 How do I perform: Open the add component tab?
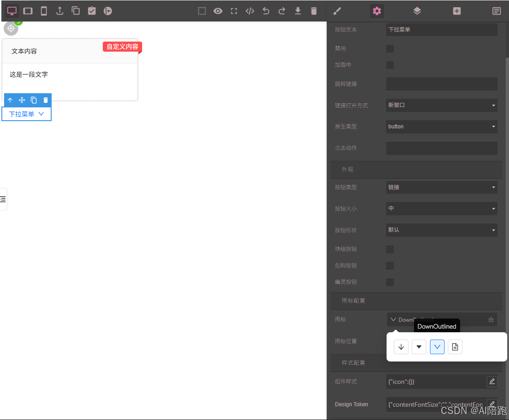(457, 11)
